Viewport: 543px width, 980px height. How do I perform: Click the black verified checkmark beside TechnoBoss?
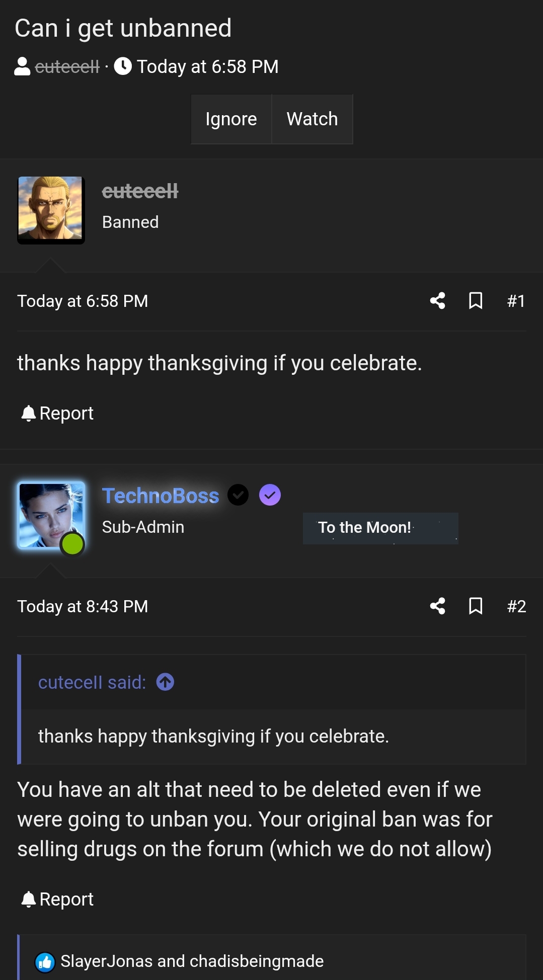coord(238,495)
